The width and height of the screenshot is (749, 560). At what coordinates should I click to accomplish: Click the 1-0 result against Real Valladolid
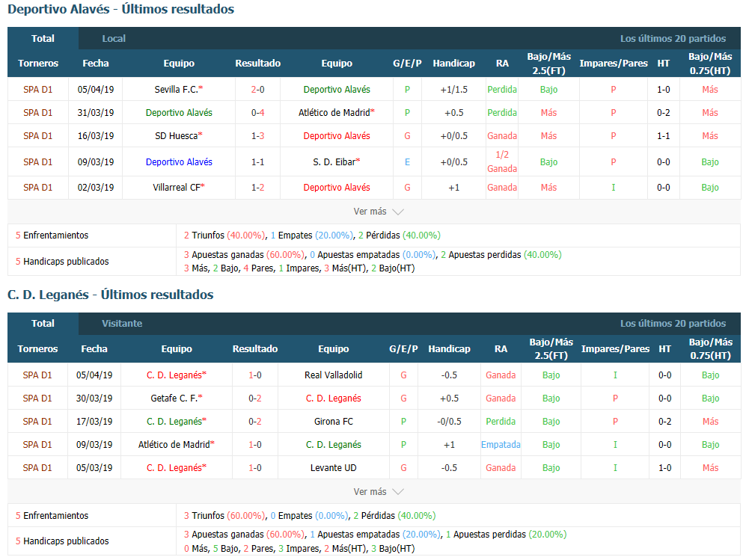coord(255,375)
